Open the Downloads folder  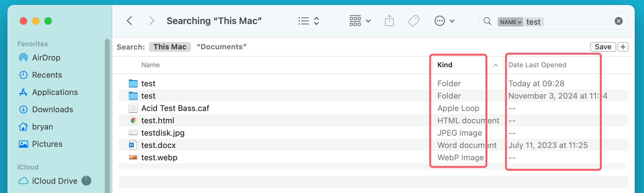[52, 109]
